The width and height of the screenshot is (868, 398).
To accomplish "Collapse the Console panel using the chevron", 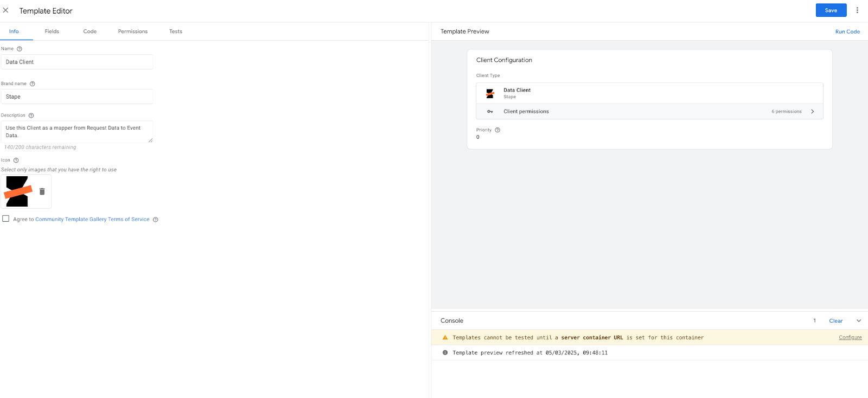I will click(x=859, y=321).
